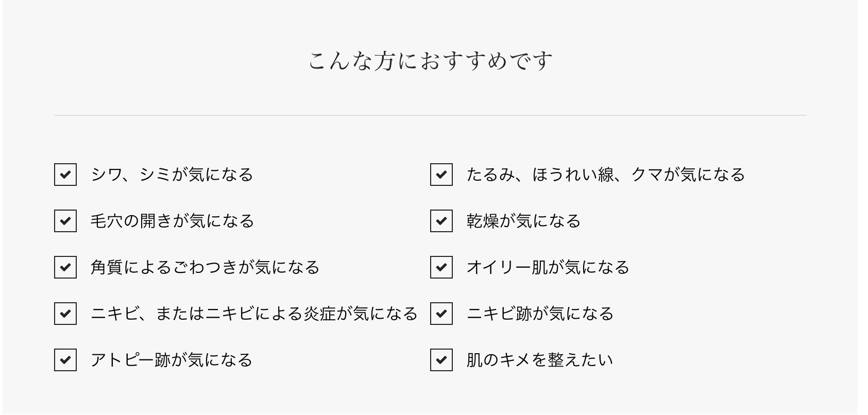
Task: Toggle the アトピー跡が気になる checkbox
Action: pos(65,360)
